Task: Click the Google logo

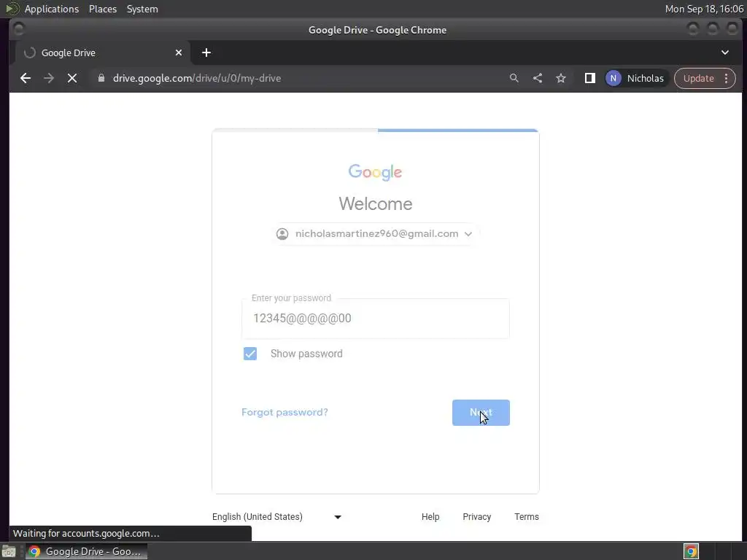Action: (375, 172)
